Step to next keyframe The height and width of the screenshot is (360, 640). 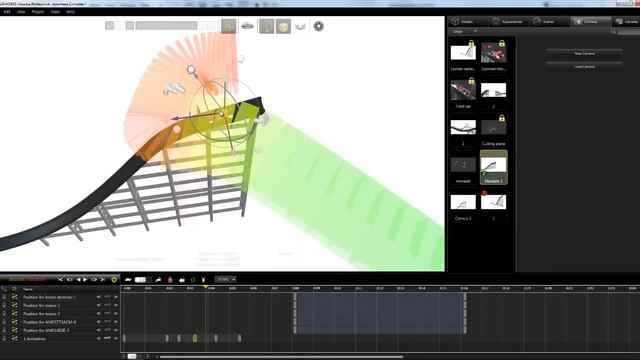(x=94, y=280)
